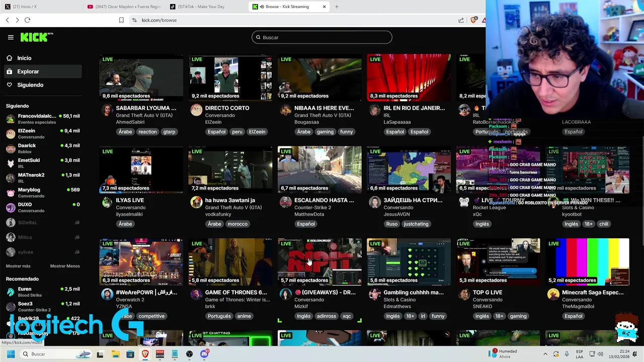Click YZNSA channel avatar
The image size is (644, 362).
click(x=107, y=294)
